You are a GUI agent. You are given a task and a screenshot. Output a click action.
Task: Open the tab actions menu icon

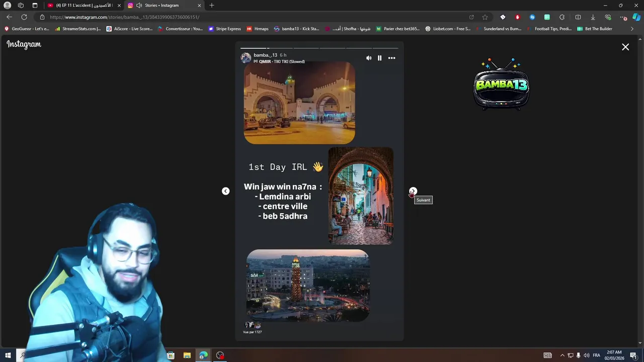click(x=35, y=5)
